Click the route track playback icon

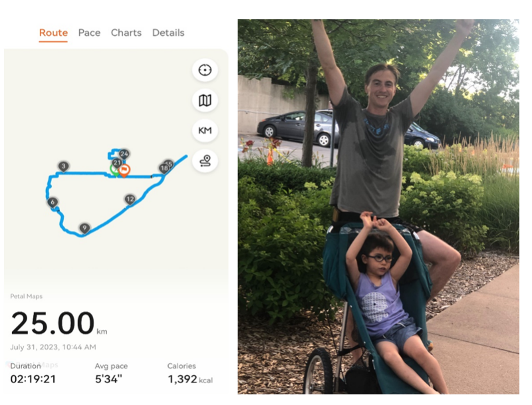click(205, 160)
